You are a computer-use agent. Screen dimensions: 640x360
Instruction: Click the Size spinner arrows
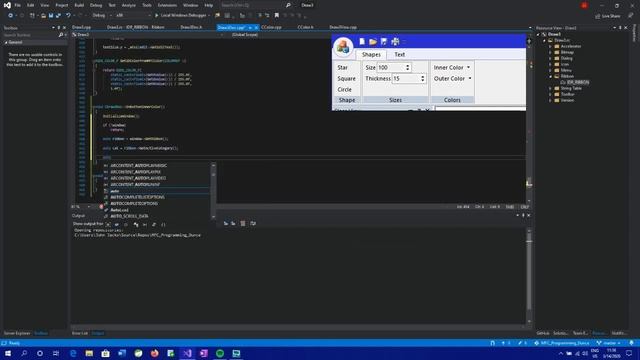(x=407, y=67)
